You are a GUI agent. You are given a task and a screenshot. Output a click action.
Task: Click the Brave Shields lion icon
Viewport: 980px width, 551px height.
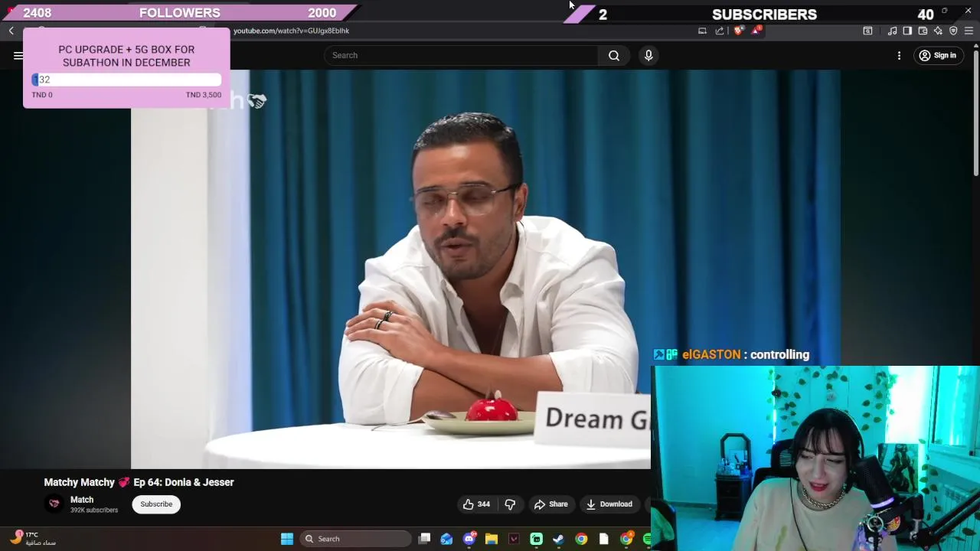coord(738,31)
